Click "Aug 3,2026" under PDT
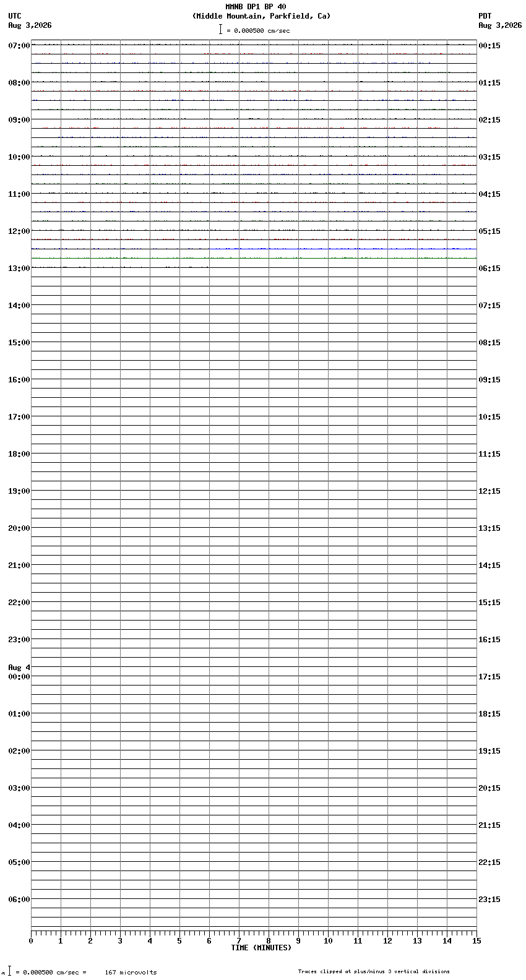Image resolution: width=526 pixels, height=980 pixels. coord(500,25)
